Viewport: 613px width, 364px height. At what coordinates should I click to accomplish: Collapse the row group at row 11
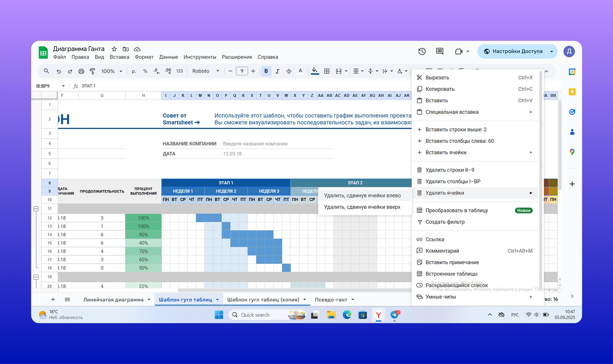coord(36,209)
